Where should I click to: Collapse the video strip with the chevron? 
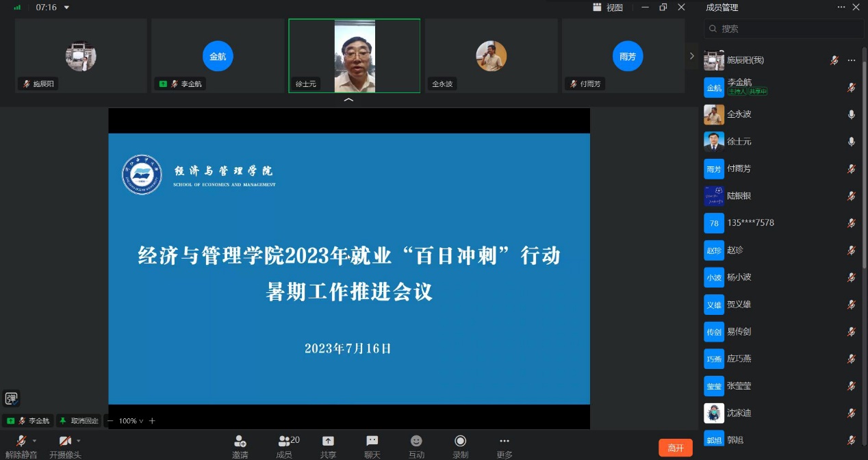point(348,100)
